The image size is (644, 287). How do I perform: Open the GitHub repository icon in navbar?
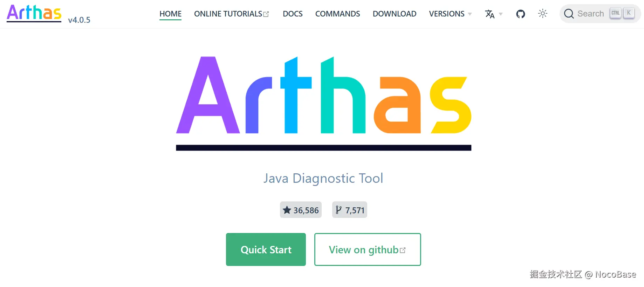click(520, 14)
